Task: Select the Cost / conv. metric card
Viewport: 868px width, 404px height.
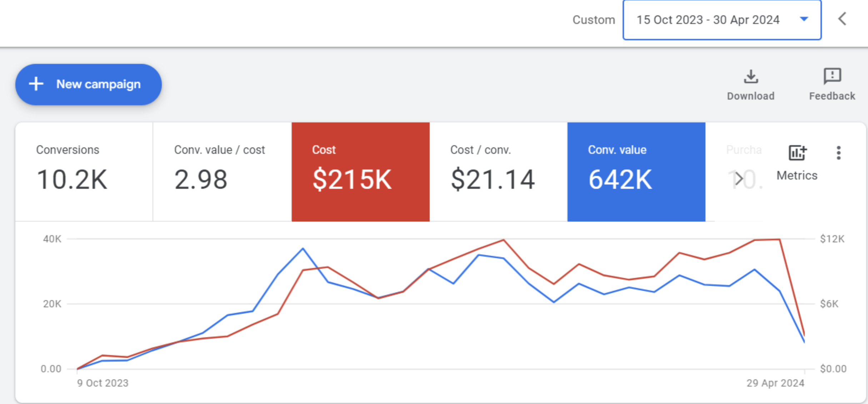Action: (x=498, y=171)
